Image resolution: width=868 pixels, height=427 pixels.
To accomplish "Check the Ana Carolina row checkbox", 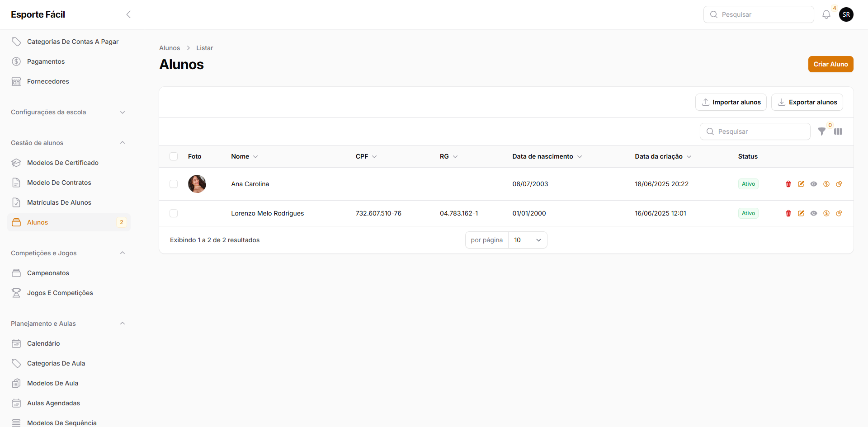I will pyautogui.click(x=174, y=184).
